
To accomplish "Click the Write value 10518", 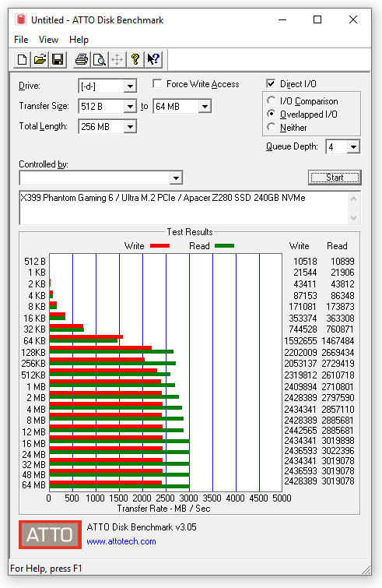I will (305, 262).
